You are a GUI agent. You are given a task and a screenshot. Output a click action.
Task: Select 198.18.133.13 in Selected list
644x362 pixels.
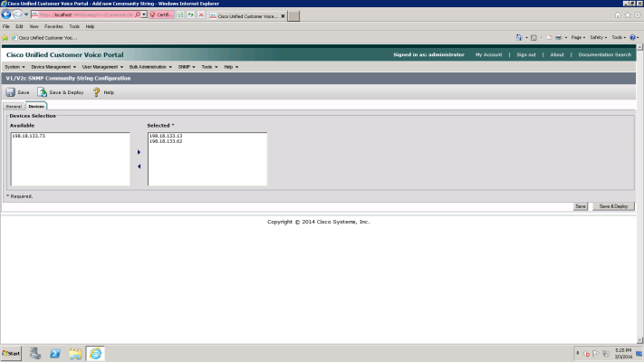[207, 136]
